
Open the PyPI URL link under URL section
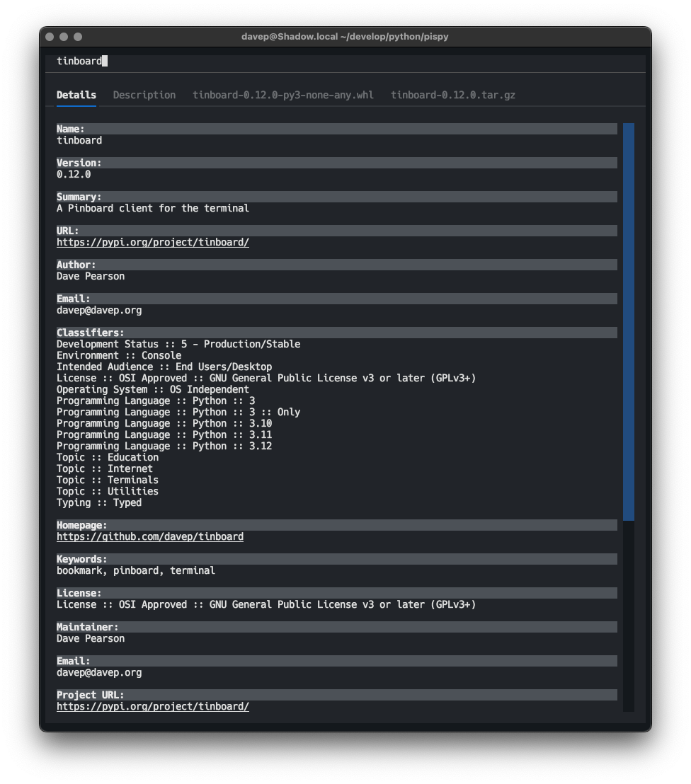coord(153,242)
